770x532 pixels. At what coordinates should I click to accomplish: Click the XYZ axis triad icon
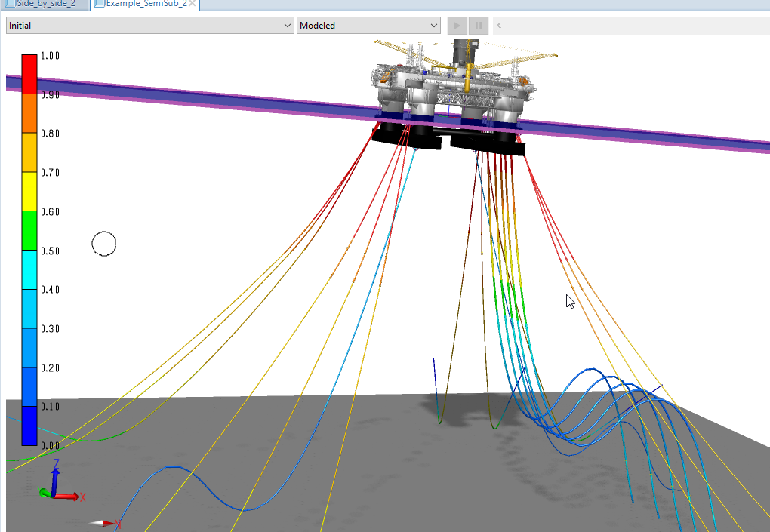pyautogui.click(x=56, y=487)
